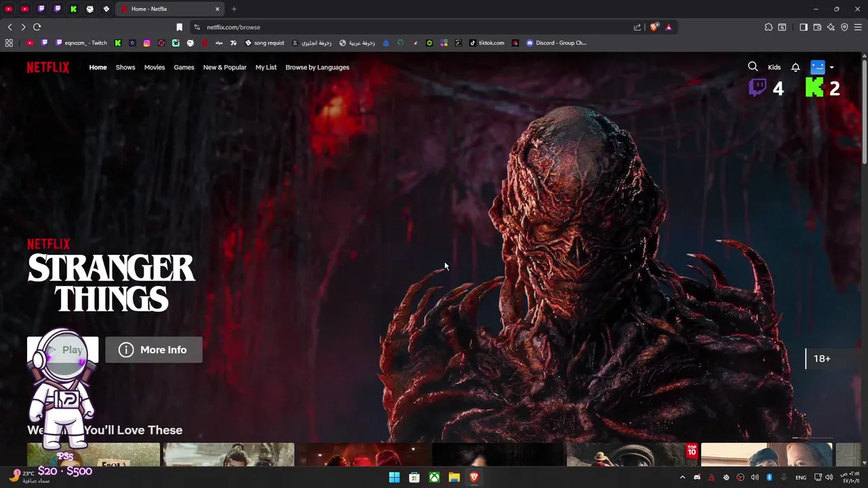
Task: Open the Home section
Action: click(x=98, y=67)
